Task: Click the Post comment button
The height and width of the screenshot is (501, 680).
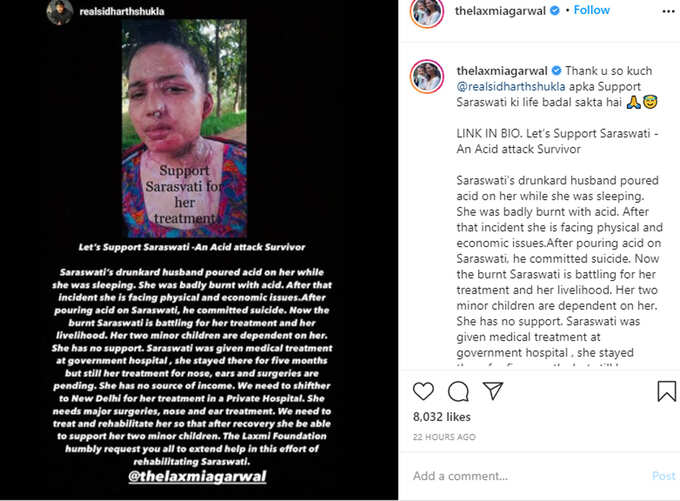Action: [664, 476]
